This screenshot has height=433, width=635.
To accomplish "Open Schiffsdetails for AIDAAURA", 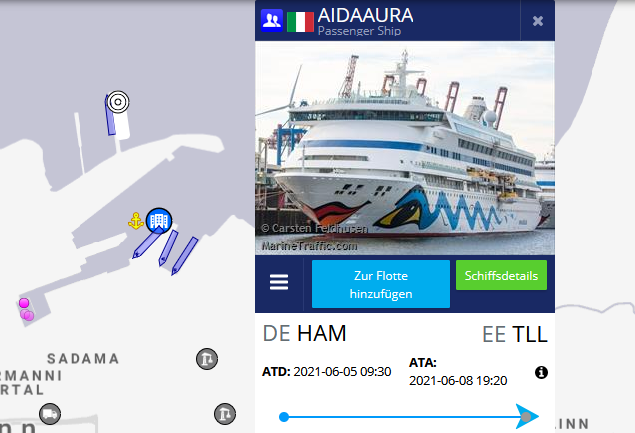I will [x=501, y=275].
